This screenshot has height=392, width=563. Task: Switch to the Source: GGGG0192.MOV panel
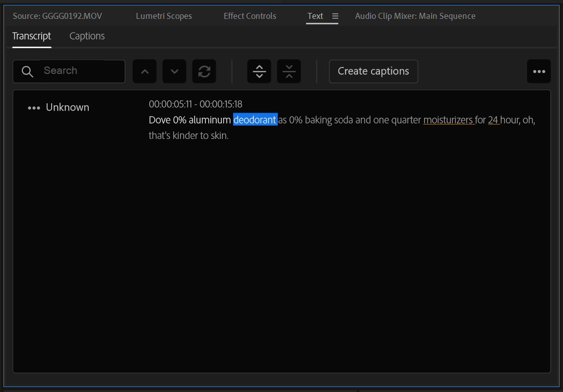click(57, 16)
